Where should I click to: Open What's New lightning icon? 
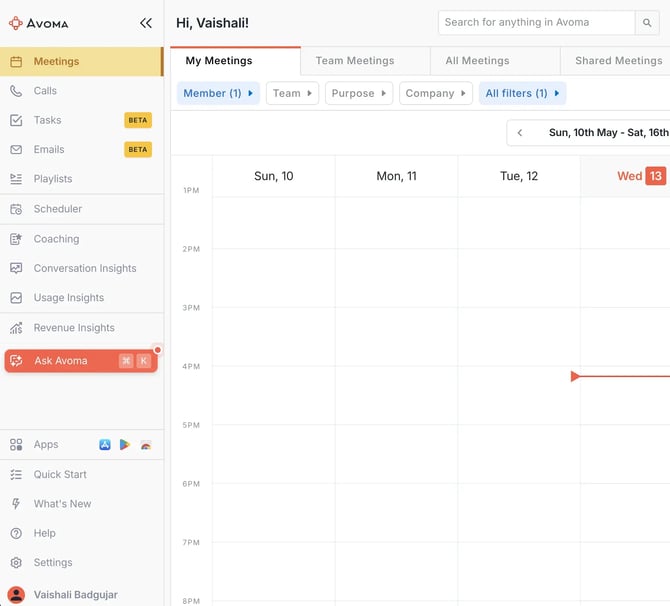[16, 504]
